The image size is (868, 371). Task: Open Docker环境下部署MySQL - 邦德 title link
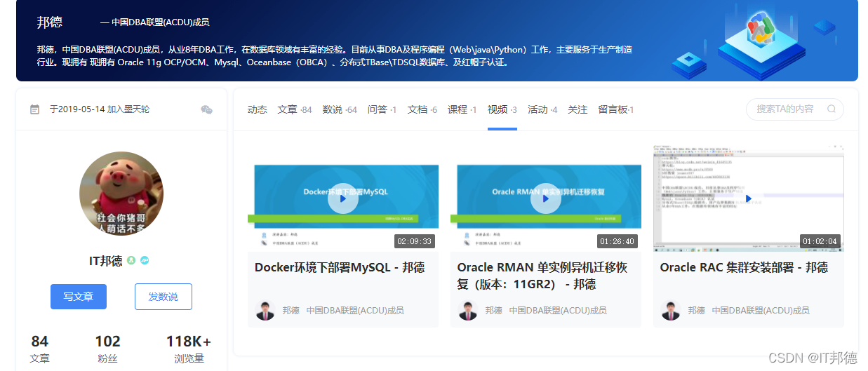tap(340, 267)
